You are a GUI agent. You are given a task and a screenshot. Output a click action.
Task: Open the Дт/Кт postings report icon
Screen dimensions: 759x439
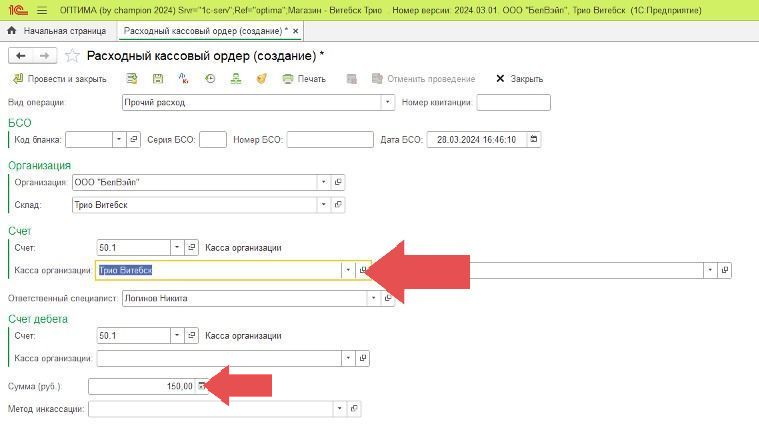(184, 79)
